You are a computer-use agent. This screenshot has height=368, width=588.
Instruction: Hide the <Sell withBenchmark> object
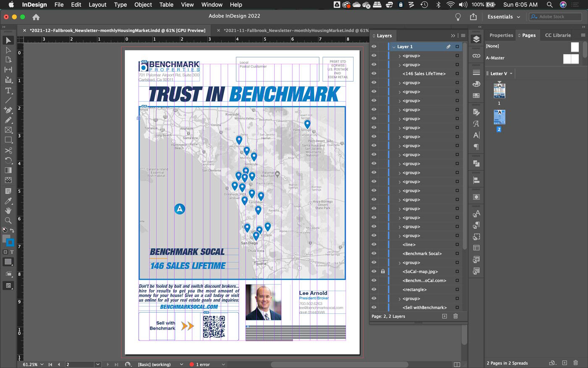(x=374, y=307)
